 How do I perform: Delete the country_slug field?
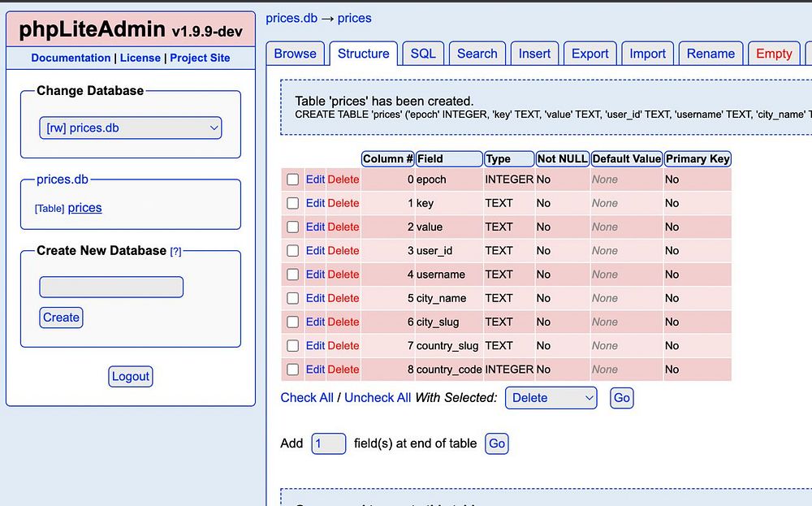pos(343,345)
